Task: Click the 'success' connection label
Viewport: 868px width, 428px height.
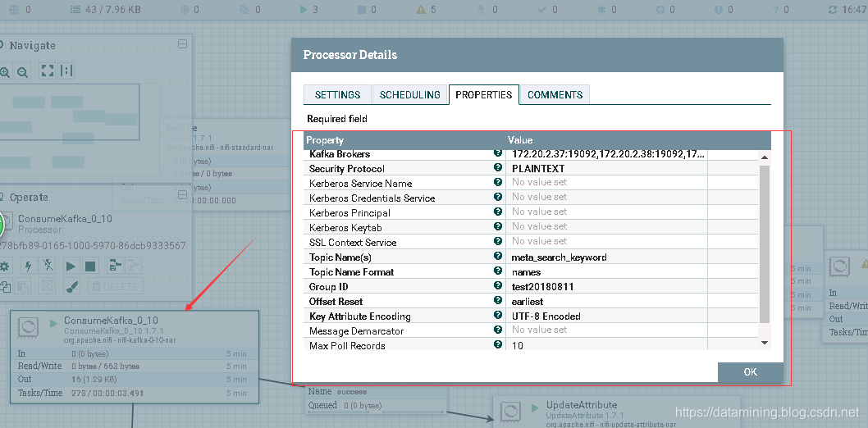Action: point(352,391)
